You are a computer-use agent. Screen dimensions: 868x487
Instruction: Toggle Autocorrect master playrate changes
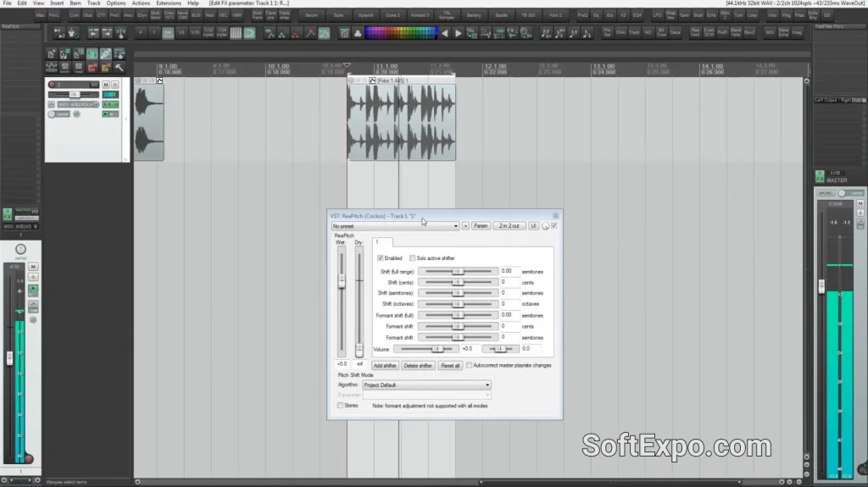pos(470,365)
